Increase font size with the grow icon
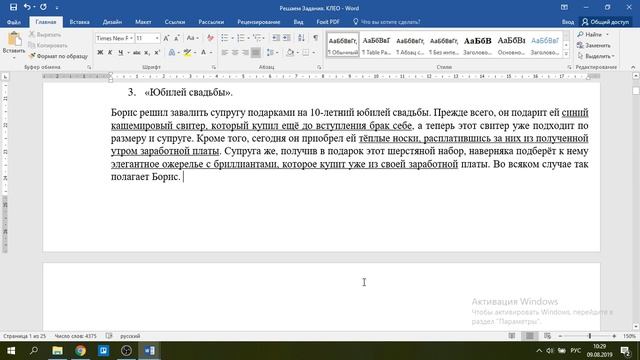Image resolution: width=640 pixels, height=360 pixels. point(166,38)
